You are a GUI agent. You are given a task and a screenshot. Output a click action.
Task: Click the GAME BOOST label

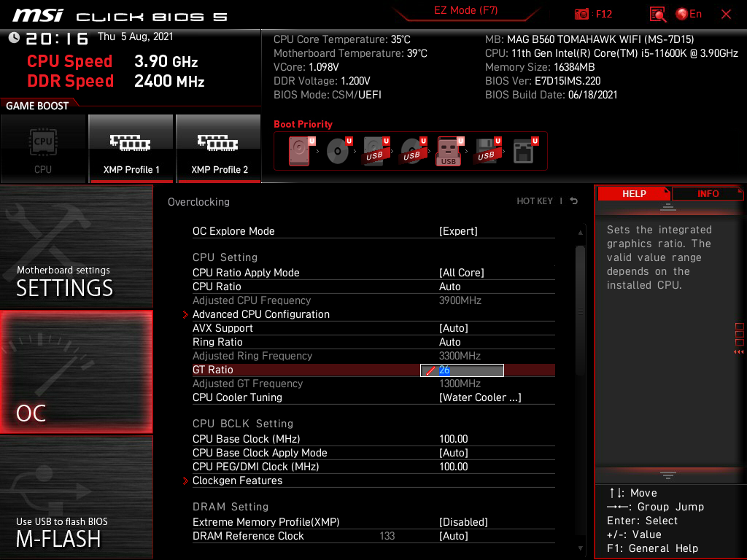pos(37,106)
